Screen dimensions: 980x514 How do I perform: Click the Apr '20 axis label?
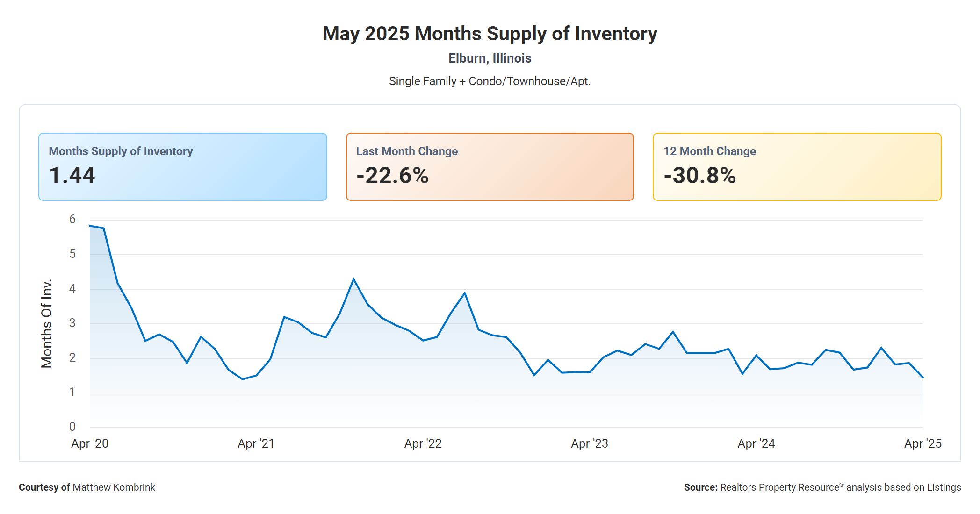pos(90,443)
